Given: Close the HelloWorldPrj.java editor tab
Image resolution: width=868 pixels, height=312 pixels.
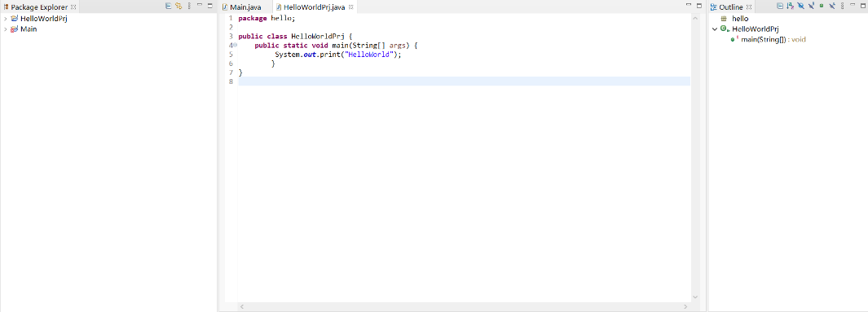Looking at the screenshot, I should tap(351, 7).
